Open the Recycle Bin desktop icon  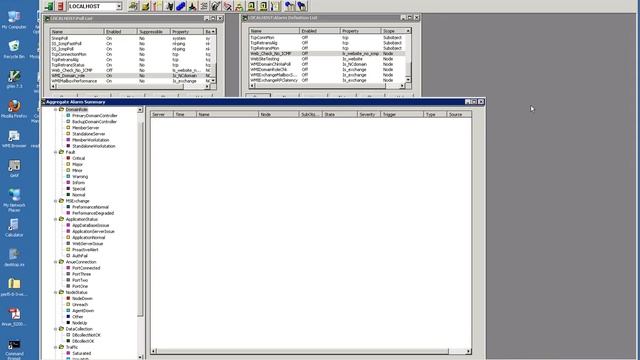click(14, 49)
